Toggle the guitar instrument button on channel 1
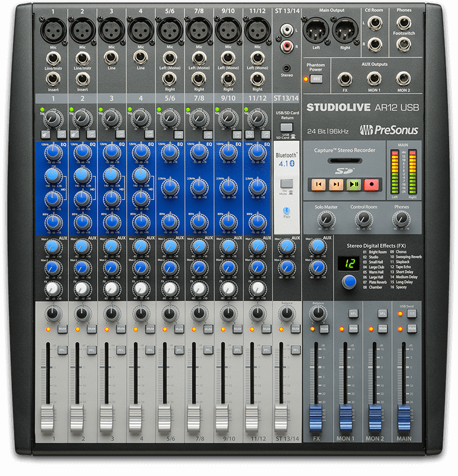Image resolution: width=458 pixels, height=476 pixels. [45, 134]
